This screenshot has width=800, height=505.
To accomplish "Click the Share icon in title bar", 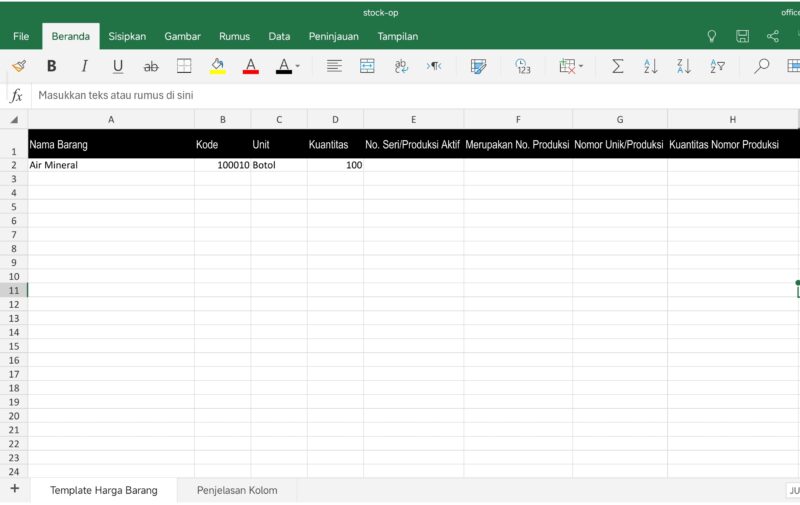I will [773, 36].
